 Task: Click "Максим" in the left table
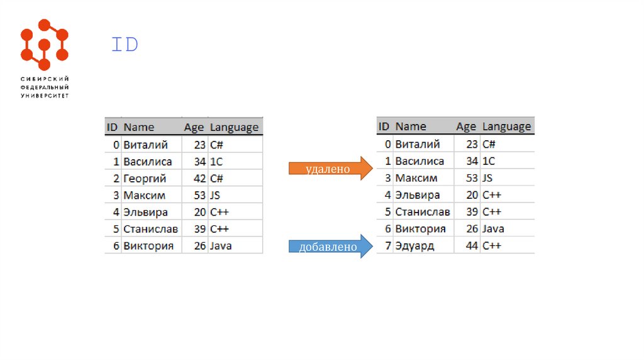144,196
